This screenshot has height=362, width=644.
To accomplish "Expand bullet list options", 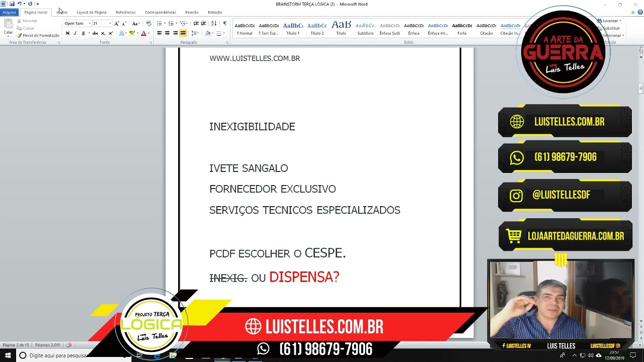I will click(x=165, y=24).
